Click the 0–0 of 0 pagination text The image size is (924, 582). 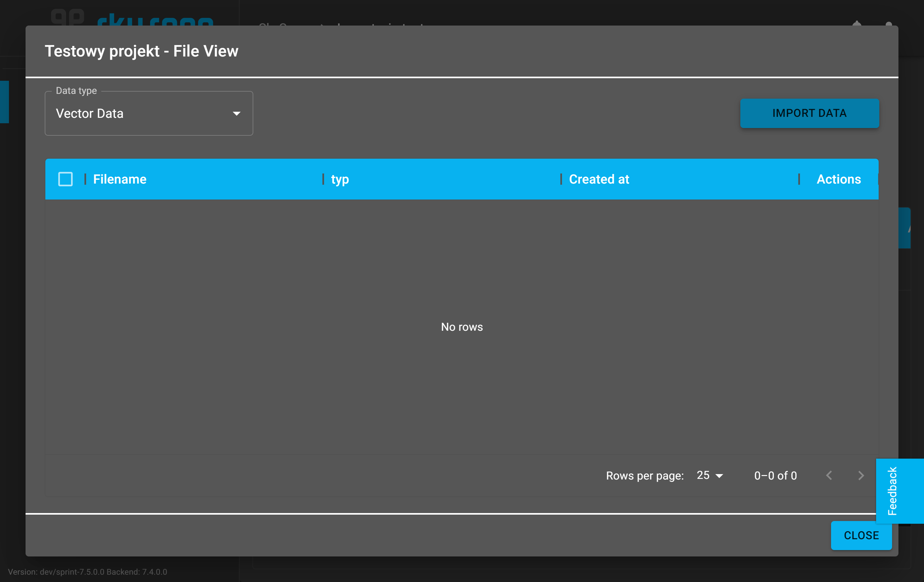coord(775,475)
